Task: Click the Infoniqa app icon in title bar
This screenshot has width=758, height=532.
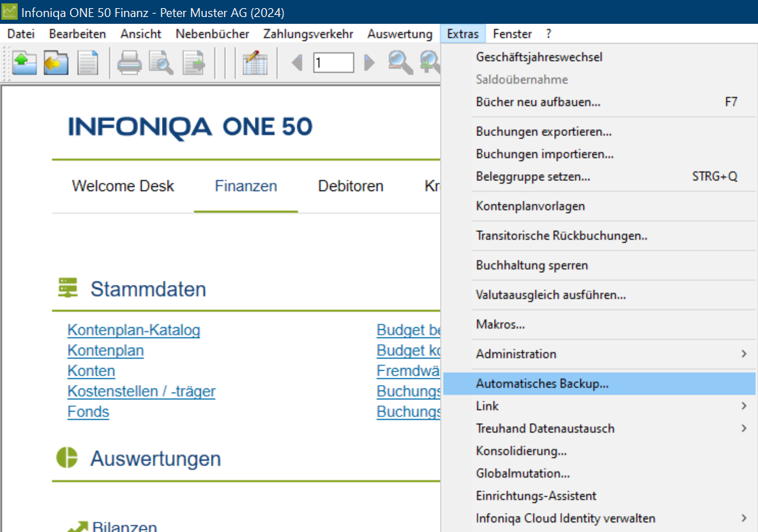Action: point(9,12)
